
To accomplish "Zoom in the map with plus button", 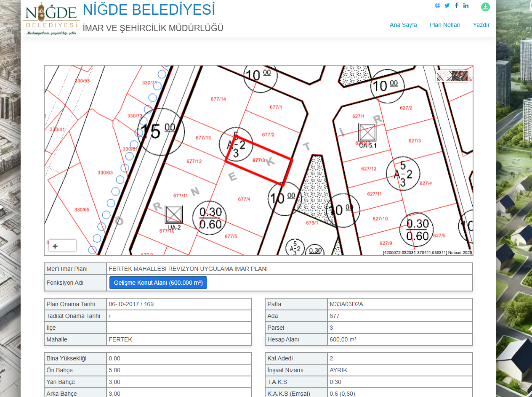I will pyautogui.click(x=55, y=246).
